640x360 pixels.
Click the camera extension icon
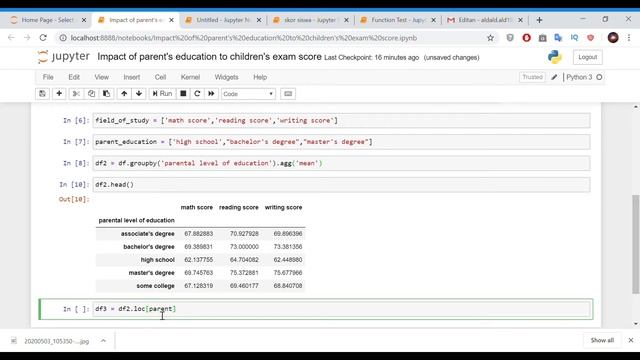(542, 38)
